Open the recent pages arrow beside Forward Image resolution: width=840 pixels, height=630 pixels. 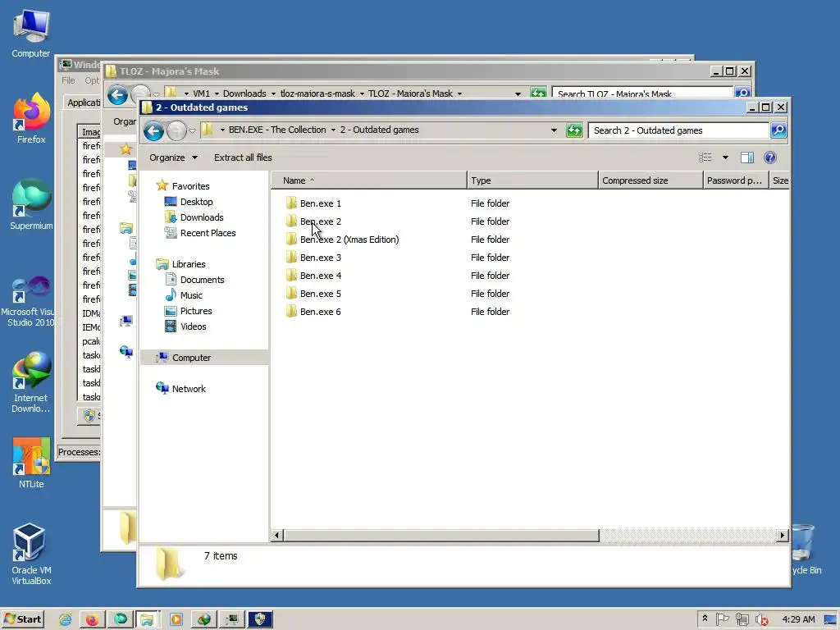pyautogui.click(x=192, y=130)
